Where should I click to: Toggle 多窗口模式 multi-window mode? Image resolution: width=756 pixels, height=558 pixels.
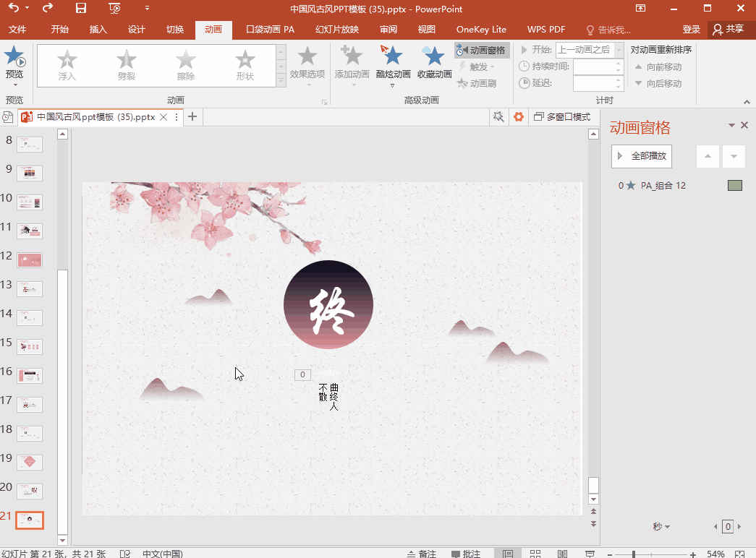pyautogui.click(x=561, y=117)
